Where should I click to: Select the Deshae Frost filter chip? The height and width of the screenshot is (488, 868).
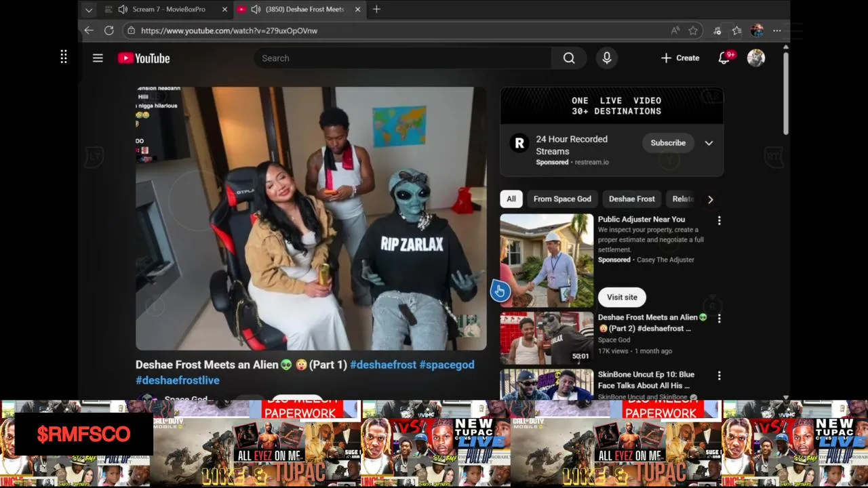pyautogui.click(x=631, y=199)
